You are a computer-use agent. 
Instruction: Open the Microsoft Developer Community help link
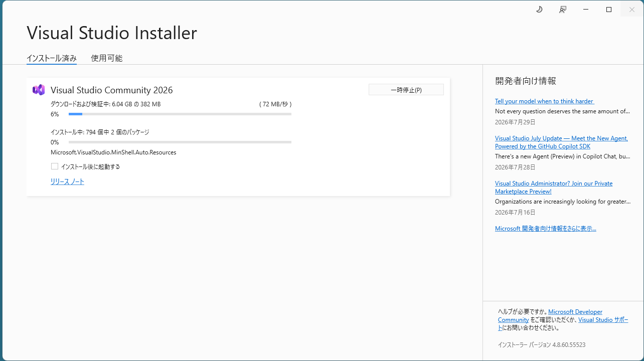575,312
